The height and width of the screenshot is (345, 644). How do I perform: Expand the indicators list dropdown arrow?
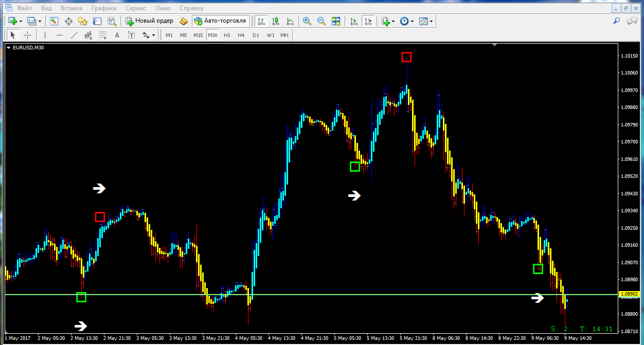click(393, 21)
